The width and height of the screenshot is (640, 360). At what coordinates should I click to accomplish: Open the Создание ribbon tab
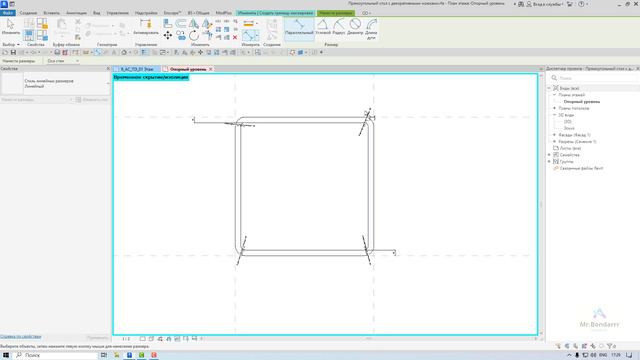point(28,13)
